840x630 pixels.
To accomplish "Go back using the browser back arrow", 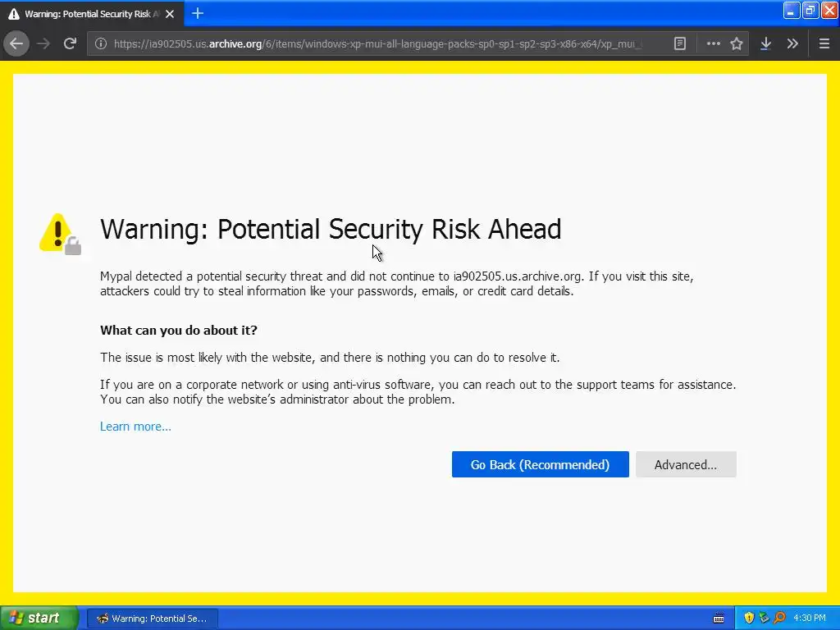I will 16,43.
